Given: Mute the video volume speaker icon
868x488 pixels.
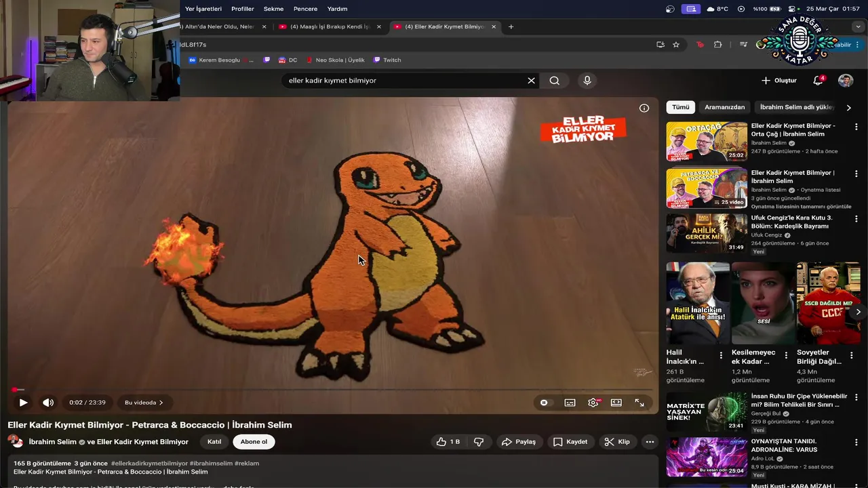Looking at the screenshot, I should click(48, 403).
